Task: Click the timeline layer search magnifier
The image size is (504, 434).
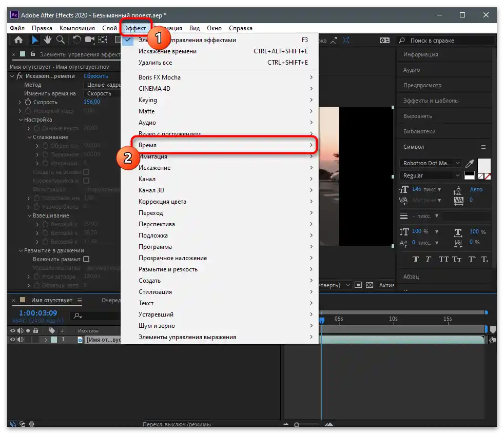Action: click(x=77, y=316)
